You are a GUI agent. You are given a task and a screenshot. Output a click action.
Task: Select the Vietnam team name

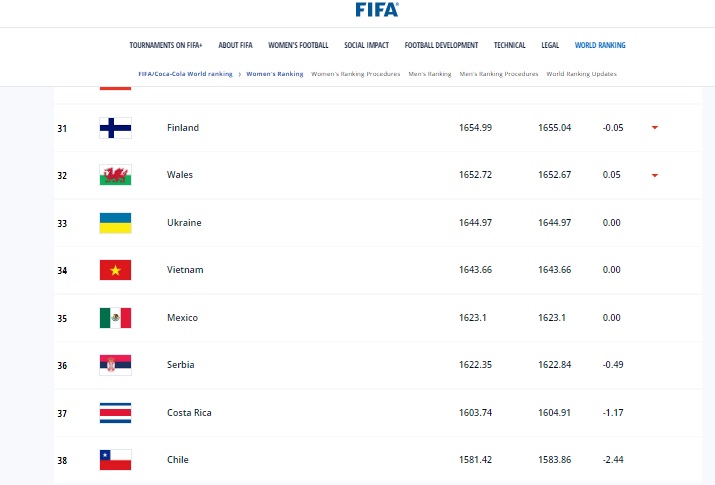click(185, 270)
